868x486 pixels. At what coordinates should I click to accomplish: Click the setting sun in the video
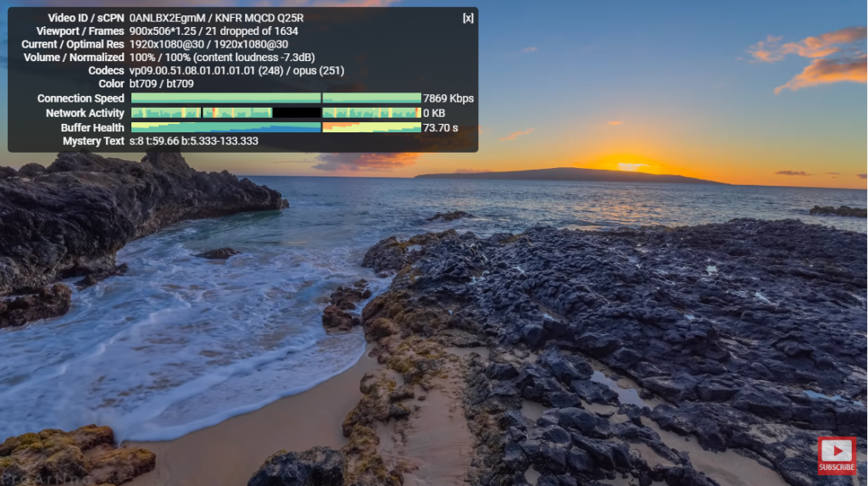[632, 165]
